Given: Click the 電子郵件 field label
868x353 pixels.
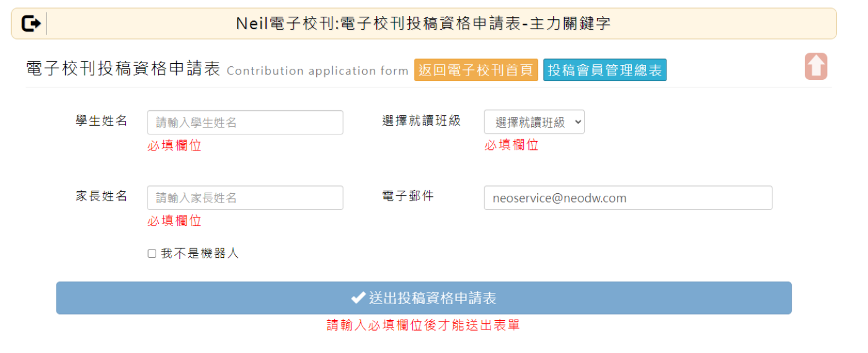Looking at the screenshot, I should 408,196.
